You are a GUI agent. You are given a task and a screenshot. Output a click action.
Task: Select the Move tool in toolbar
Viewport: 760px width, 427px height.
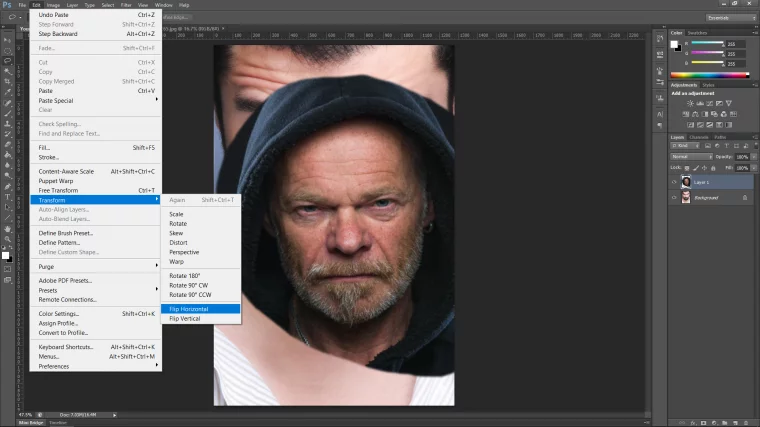pyautogui.click(x=8, y=40)
